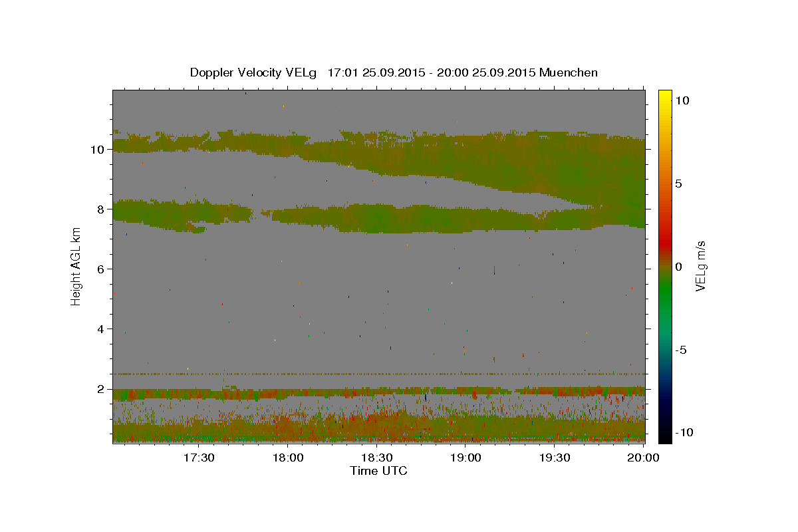Click the 19:00 time tick label
798x532 pixels.
coord(466,458)
